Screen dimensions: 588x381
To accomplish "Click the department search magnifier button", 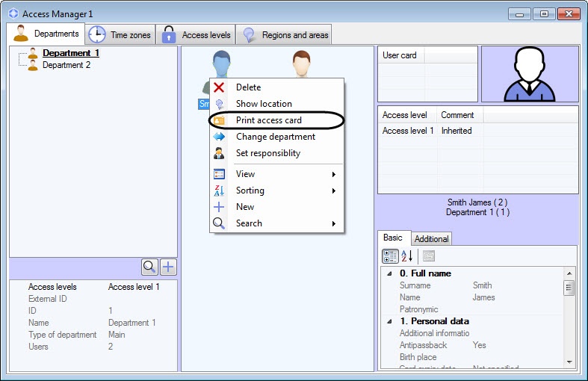I will click(149, 267).
